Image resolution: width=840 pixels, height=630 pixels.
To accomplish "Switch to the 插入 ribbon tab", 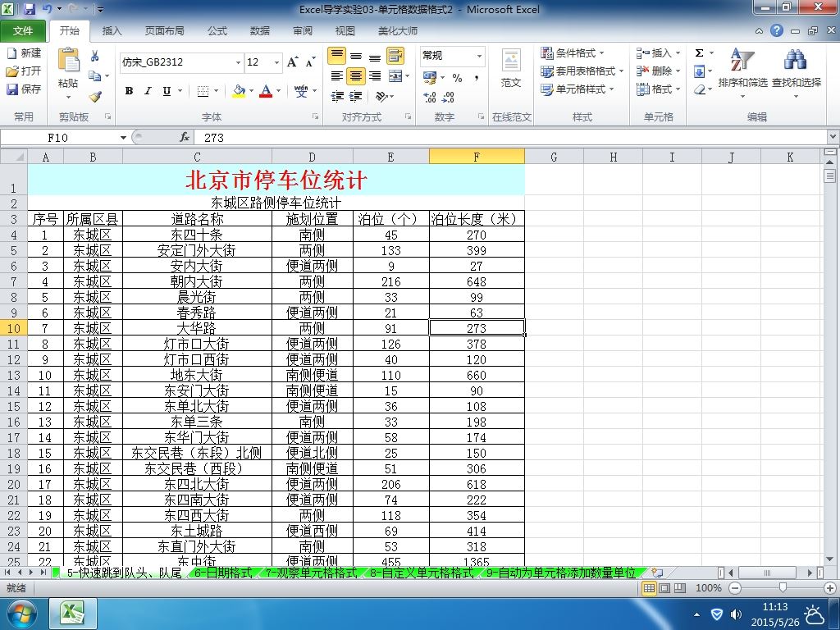I will [x=112, y=31].
